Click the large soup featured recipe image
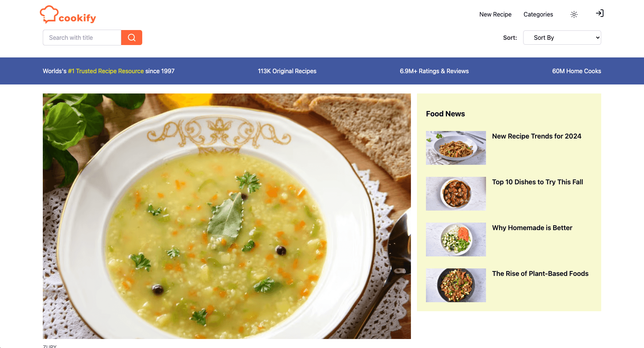The height and width of the screenshot is (348, 644). click(227, 216)
